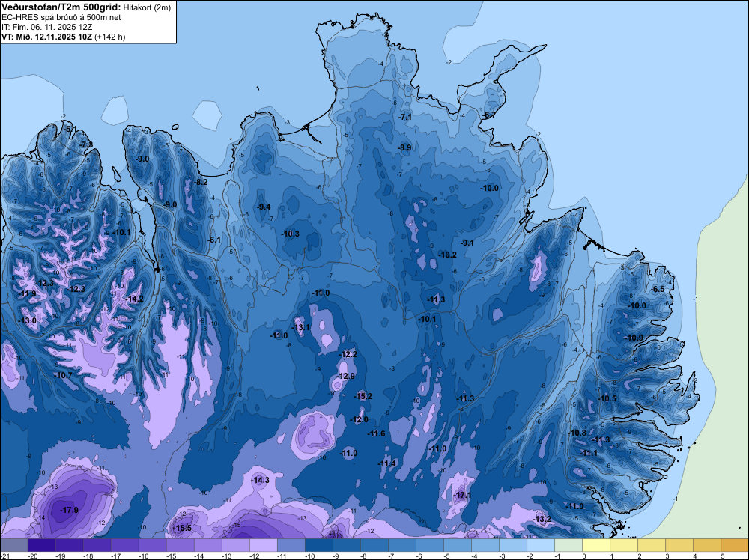The width and height of the screenshot is (749, 560).
Task: Click the legend swatch labeled -4
Action: (485, 545)
